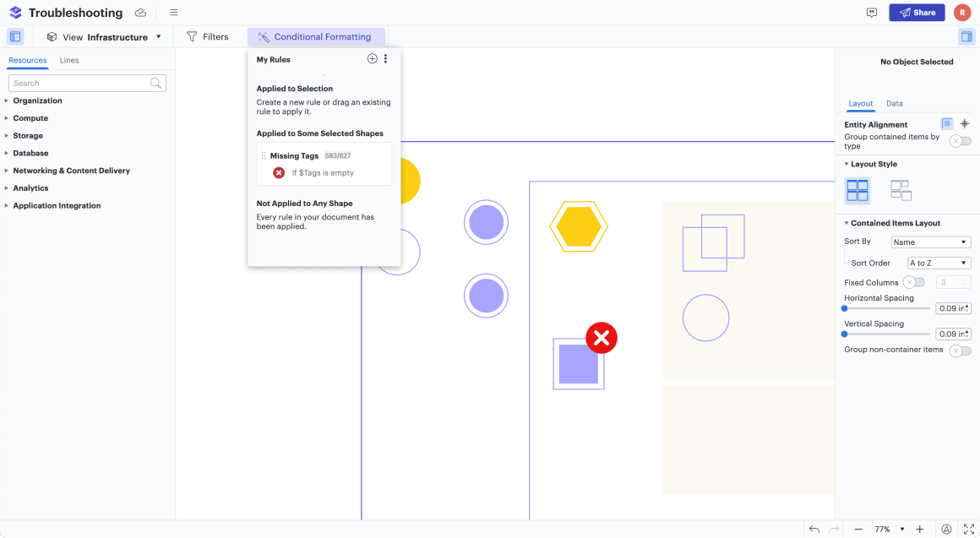
Task: Toggle the right panel sidebar icon
Action: click(x=966, y=37)
